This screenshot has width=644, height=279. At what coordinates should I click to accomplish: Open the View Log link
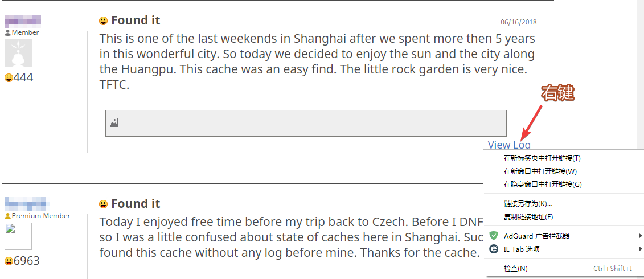(x=509, y=145)
